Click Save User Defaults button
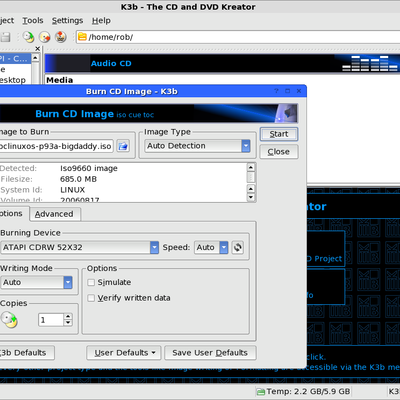The height and width of the screenshot is (400, 400). pyautogui.click(x=210, y=353)
